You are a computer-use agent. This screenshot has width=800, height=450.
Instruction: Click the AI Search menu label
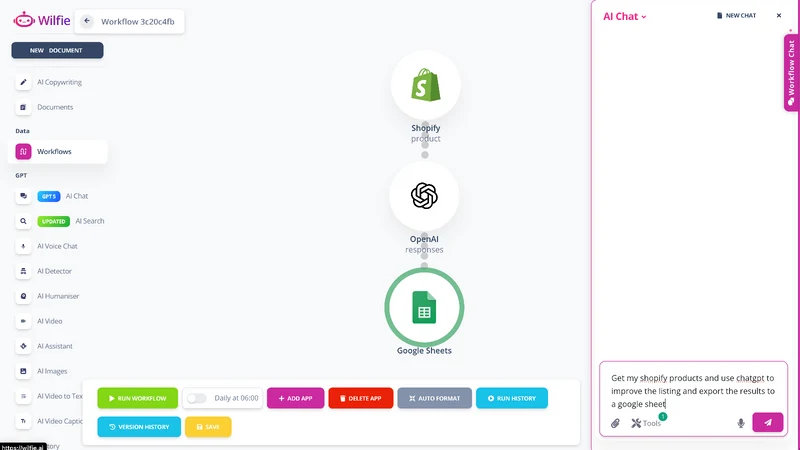tap(90, 221)
